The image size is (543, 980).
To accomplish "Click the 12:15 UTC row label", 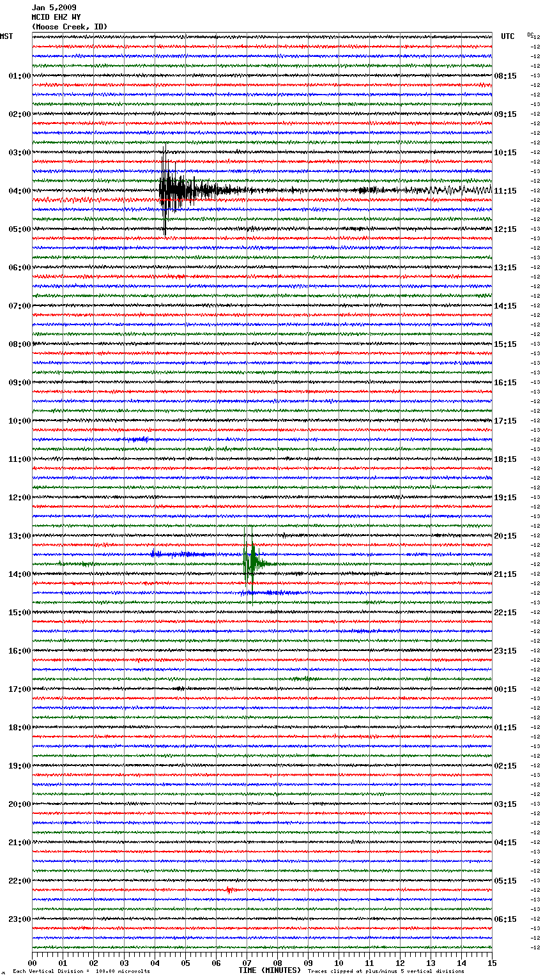I will pos(505,229).
